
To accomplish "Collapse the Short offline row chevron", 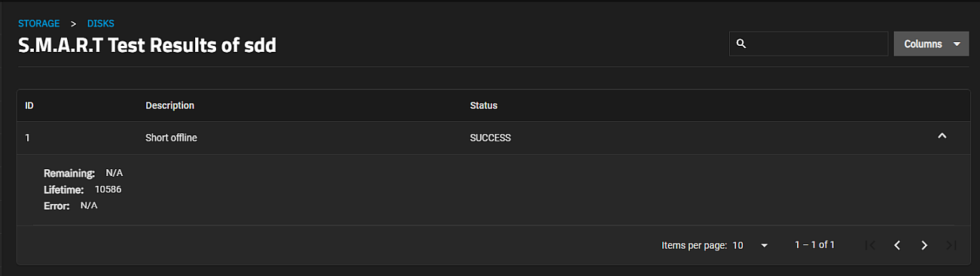I will click(x=942, y=136).
